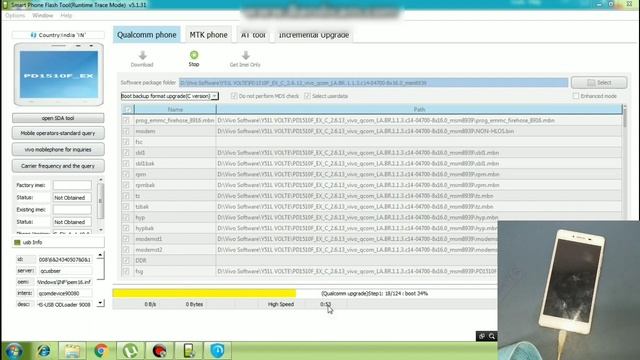Click the Download arrow icon
Viewport: 640px width, 360px height.
pyautogui.click(x=142, y=55)
